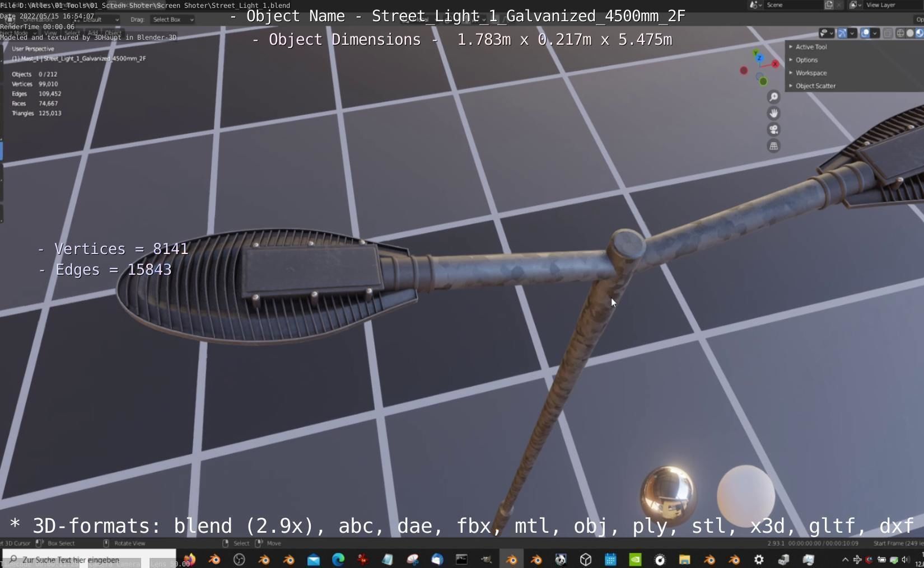Open the panda icon app in taskbar
Image resolution: width=924 pixels, height=568 pixels.
tap(561, 559)
